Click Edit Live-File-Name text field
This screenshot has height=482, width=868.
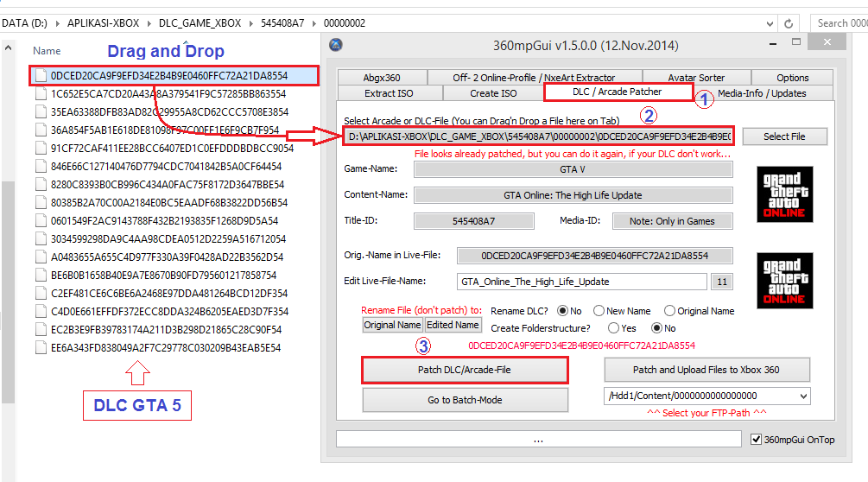pos(582,282)
